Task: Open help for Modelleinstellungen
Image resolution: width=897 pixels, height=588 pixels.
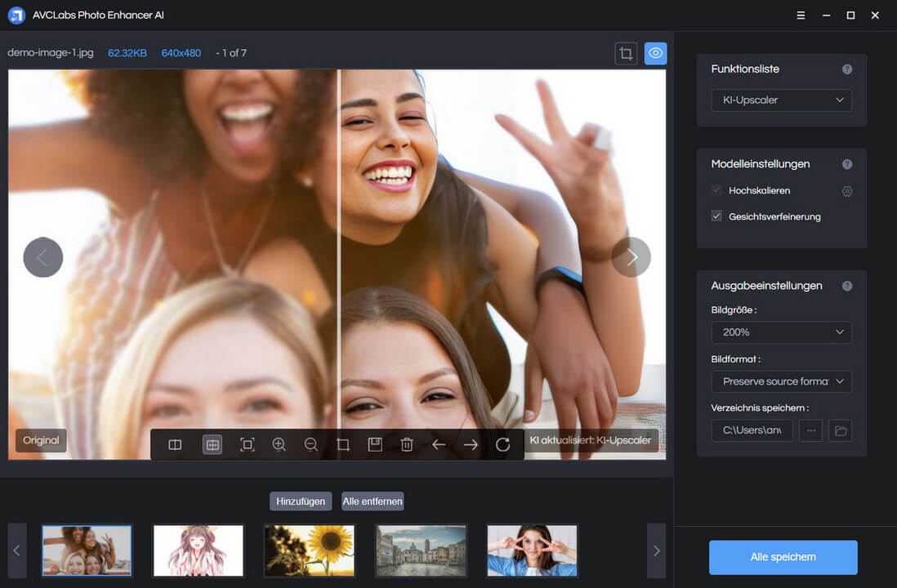Action: pyautogui.click(x=847, y=164)
